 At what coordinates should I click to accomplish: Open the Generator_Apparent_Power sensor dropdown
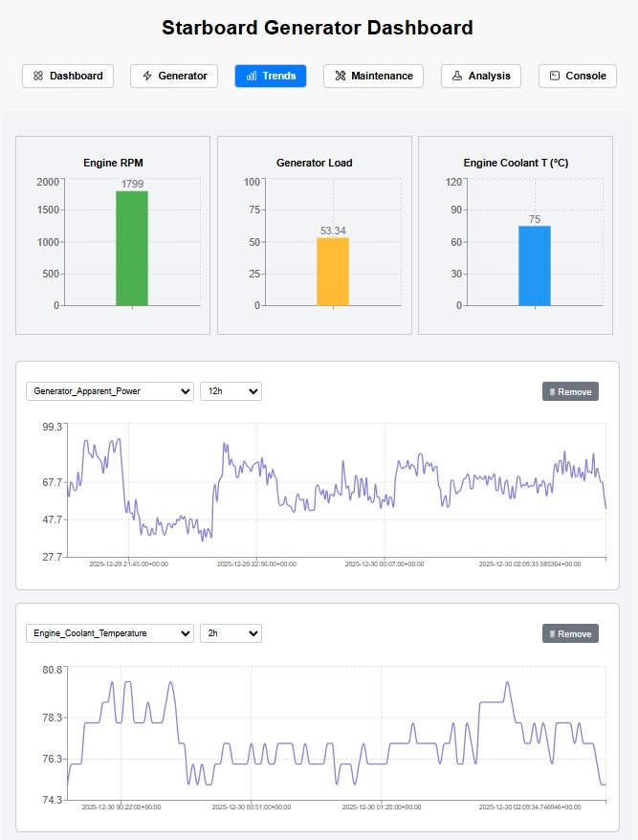click(x=109, y=390)
